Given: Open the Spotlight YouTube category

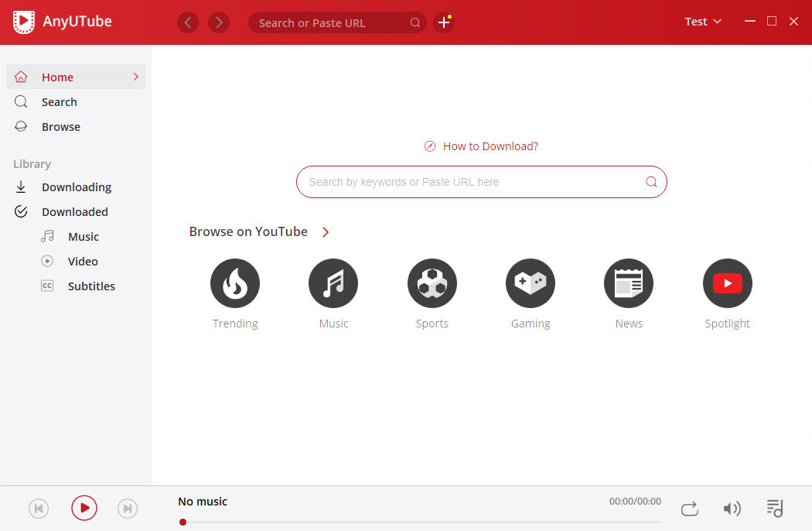Looking at the screenshot, I should (x=728, y=283).
